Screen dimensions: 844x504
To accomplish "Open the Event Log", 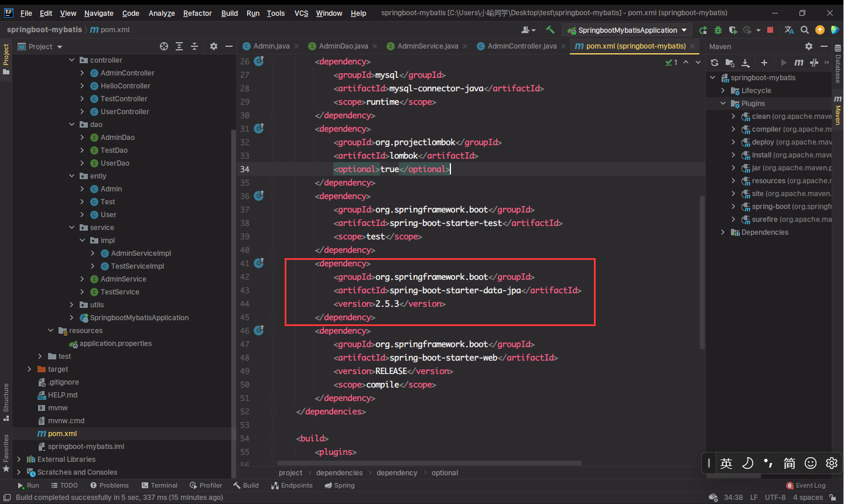I will click(806, 485).
